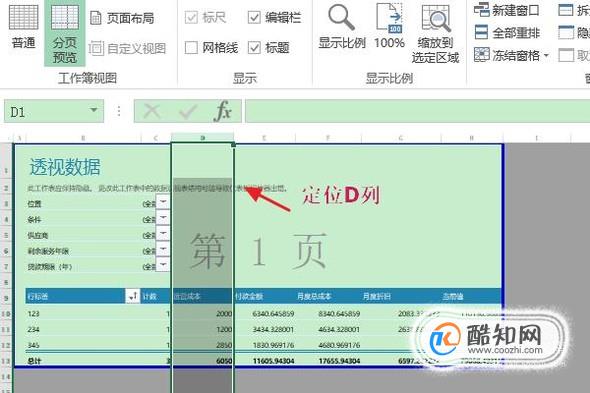Reset zoom to 100%
The height and width of the screenshot is (393, 590).
click(389, 26)
